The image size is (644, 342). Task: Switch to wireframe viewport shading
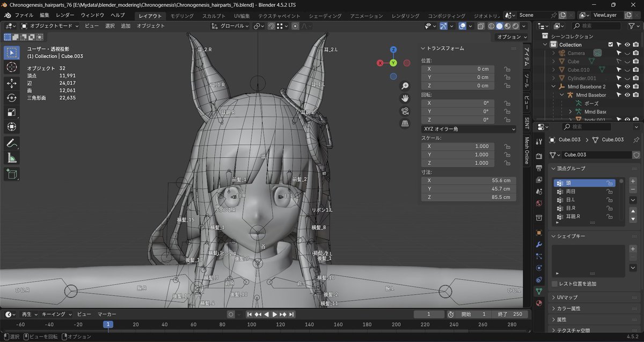pos(491,26)
